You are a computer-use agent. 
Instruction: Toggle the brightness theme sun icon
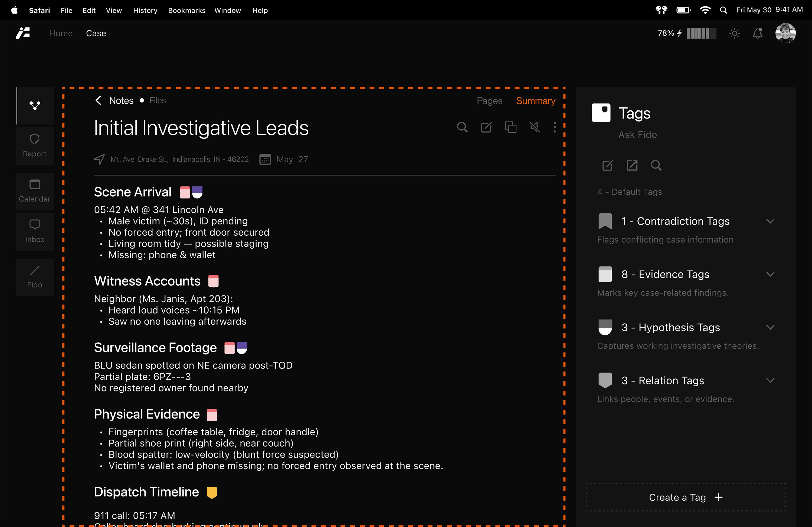tap(734, 33)
